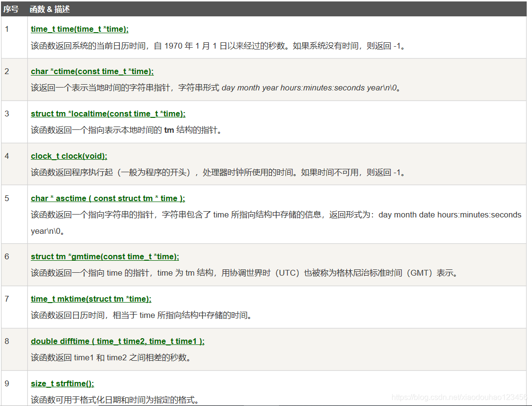Click row number 4 cell
Screen dimensions: 532x406
pos(14,164)
